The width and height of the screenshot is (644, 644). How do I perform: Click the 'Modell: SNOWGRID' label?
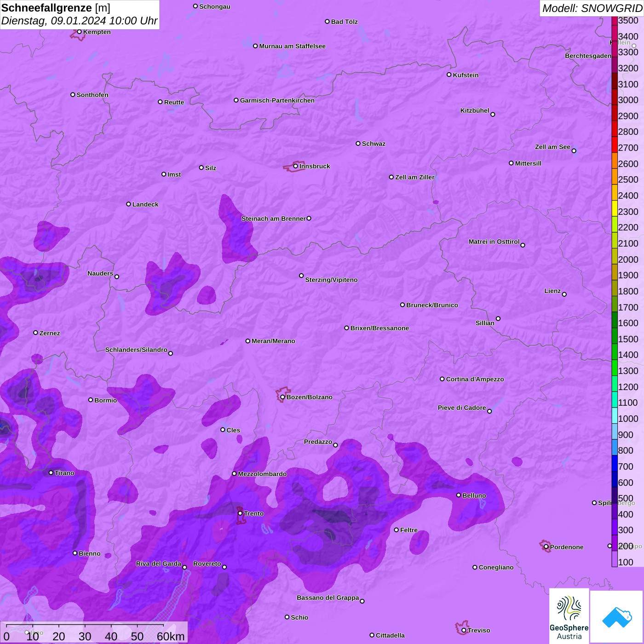click(x=592, y=8)
